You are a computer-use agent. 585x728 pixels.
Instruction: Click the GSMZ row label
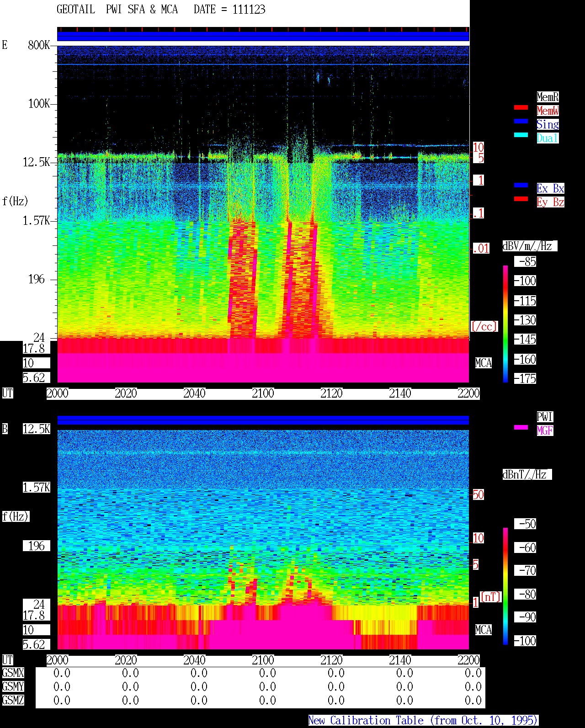tap(13, 701)
